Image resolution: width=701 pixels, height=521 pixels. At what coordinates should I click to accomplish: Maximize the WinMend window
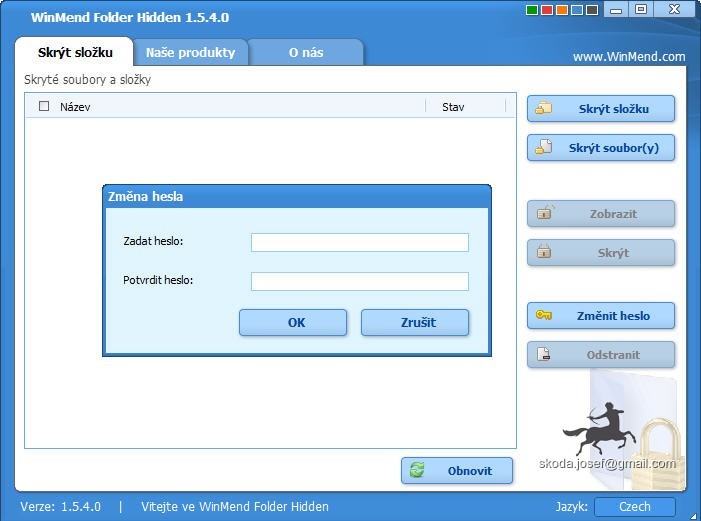coord(641,9)
